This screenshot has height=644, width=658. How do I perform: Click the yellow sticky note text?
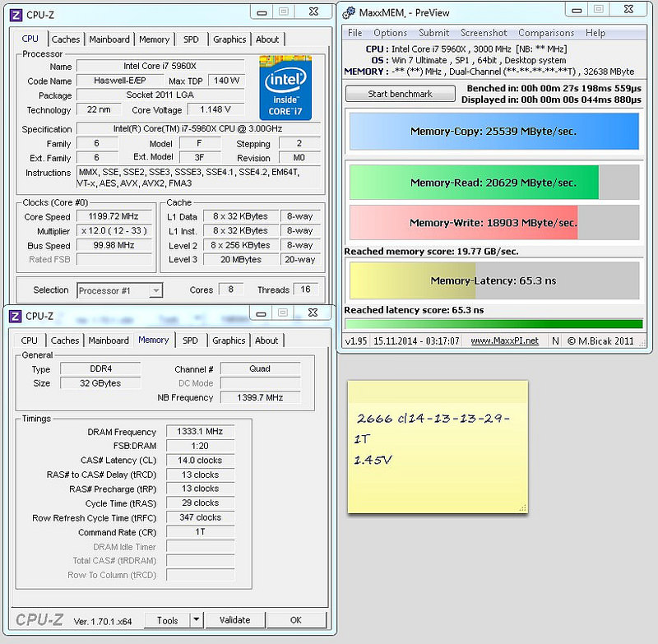point(433,439)
